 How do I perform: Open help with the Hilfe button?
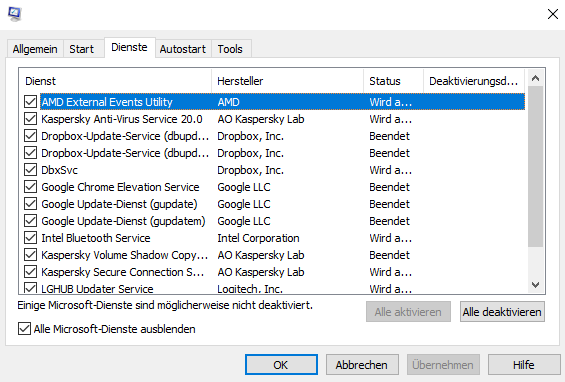tap(524, 365)
